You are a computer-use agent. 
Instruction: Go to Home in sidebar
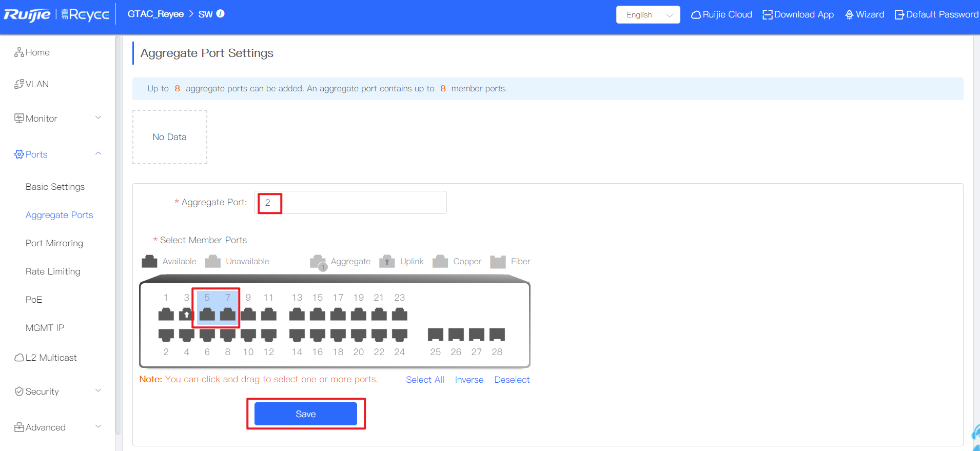32,52
